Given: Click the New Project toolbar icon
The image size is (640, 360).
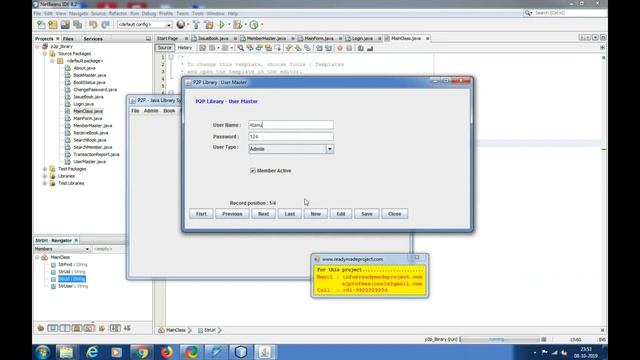Looking at the screenshot, I should (53, 24).
